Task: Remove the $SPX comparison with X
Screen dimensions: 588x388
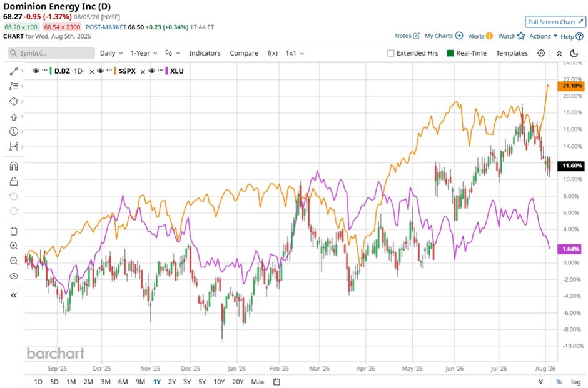Action: click(x=143, y=72)
